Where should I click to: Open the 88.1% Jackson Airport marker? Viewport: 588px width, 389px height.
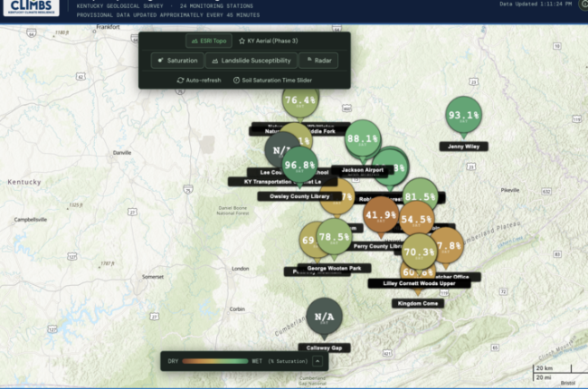(x=362, y=138)
